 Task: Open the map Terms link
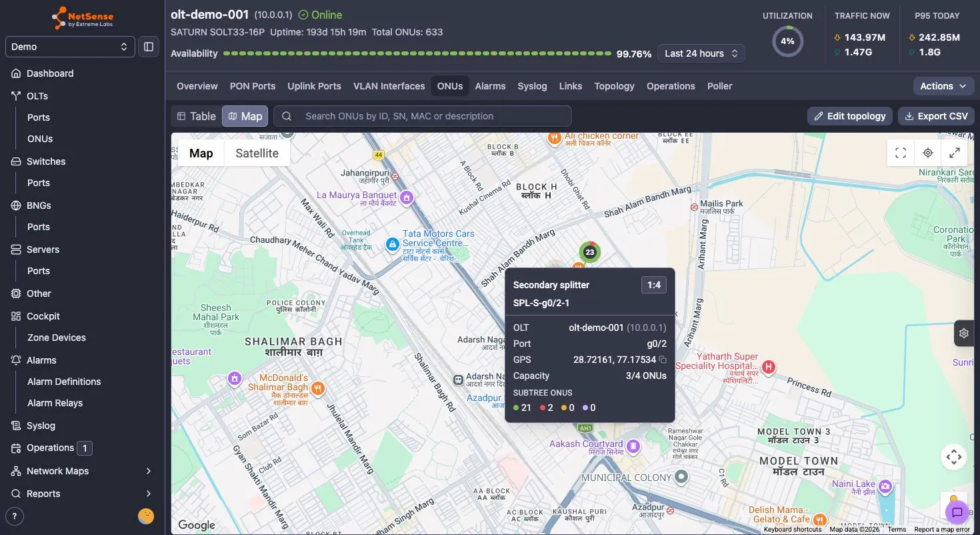click(897, 530)
